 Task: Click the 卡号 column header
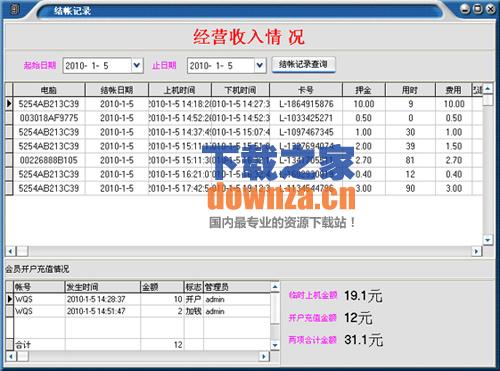click(306, 90)
